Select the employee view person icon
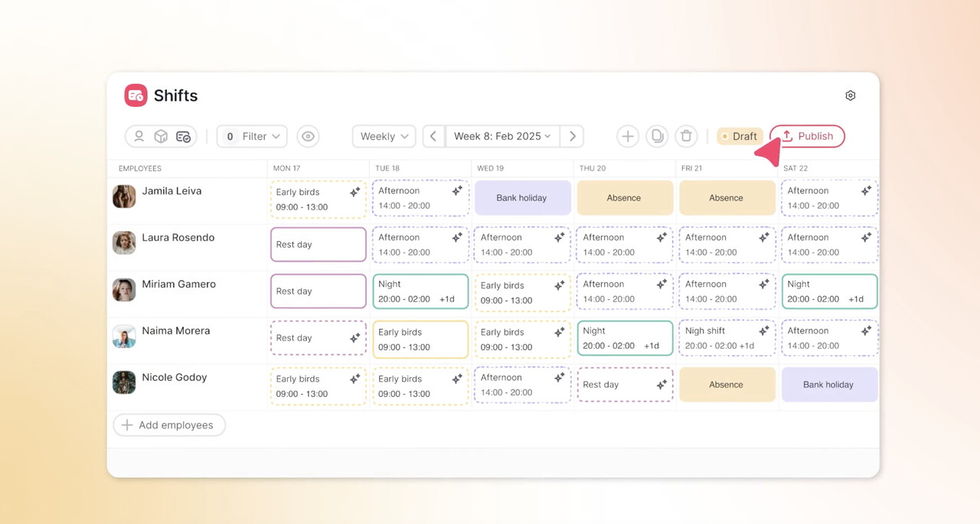Image resolution: width=980 pixels, height=524 pixels. click(x=139, y=136)
